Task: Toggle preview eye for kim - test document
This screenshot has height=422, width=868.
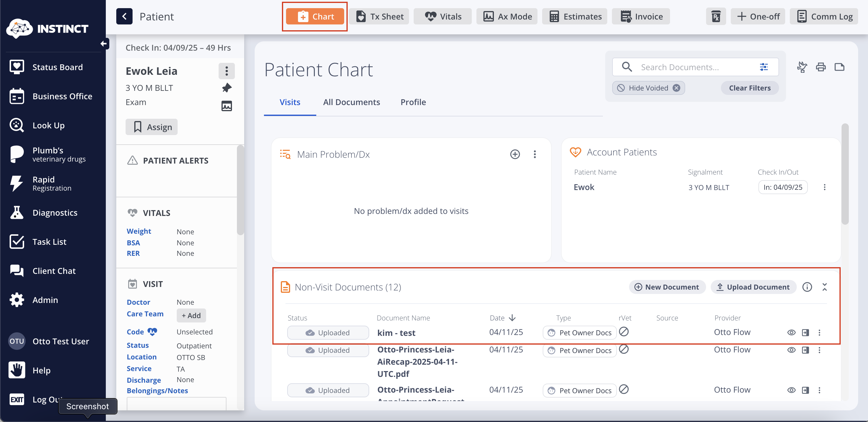Action: [791, 333]
